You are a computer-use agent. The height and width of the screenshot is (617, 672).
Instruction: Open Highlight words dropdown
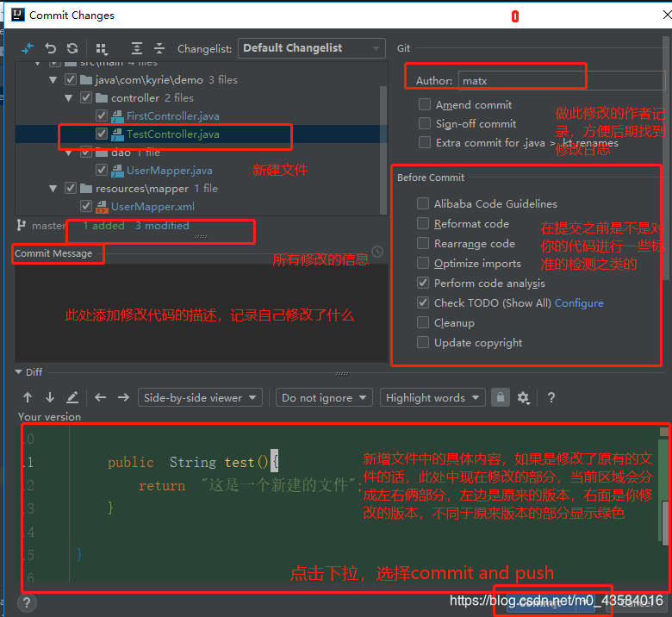point(432,397)
